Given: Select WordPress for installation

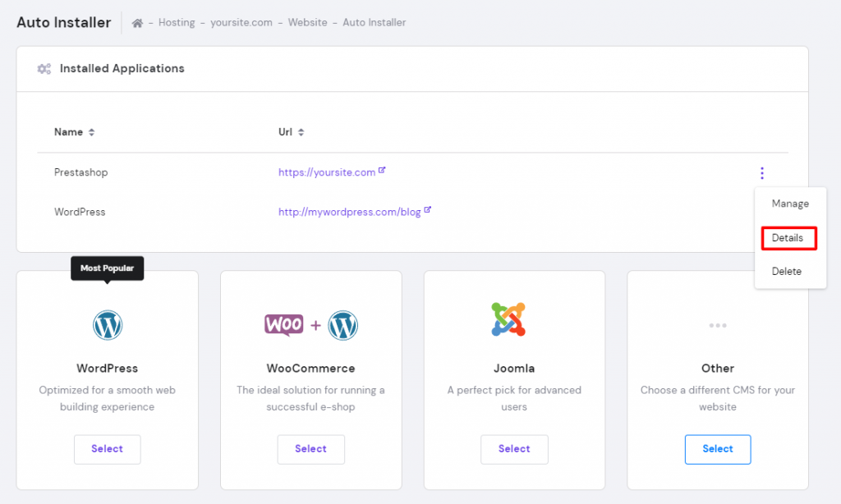Looking at the screenshot, I should [107, 449].
